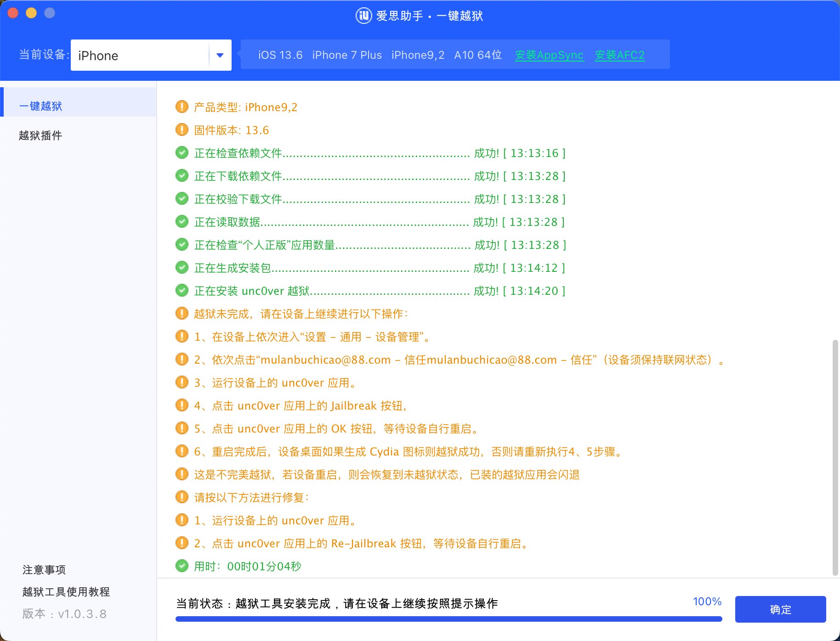
Task: Click the warning icon beside 3、运行设备上的 unc0ver 应用
Action: click(x=182, y=382)
